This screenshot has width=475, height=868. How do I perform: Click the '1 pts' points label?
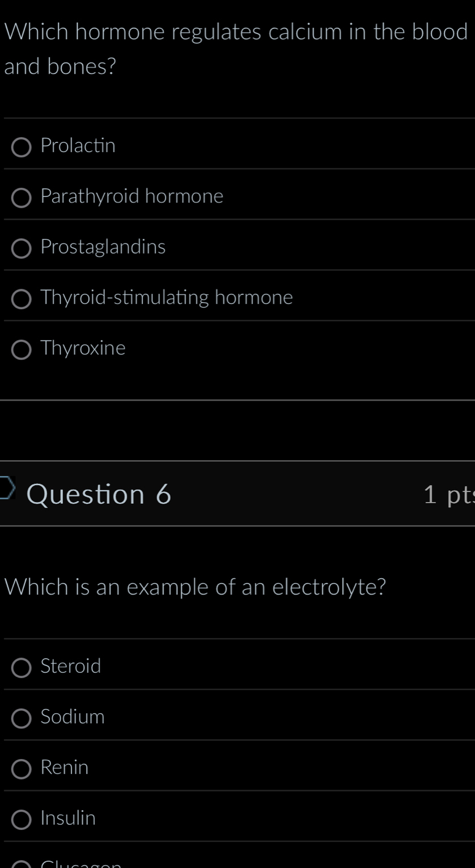[448, 495]
